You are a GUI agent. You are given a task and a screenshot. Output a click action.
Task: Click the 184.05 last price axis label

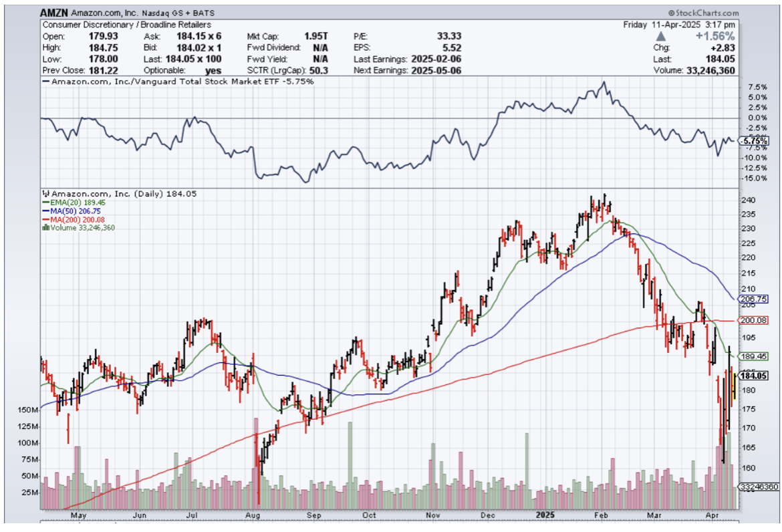tap(753, 376)
